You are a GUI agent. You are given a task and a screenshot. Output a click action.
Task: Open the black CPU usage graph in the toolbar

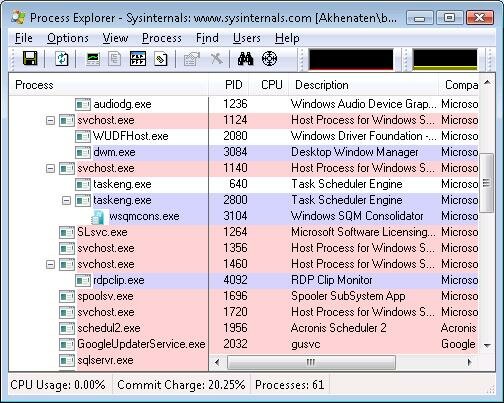[351, 60]
